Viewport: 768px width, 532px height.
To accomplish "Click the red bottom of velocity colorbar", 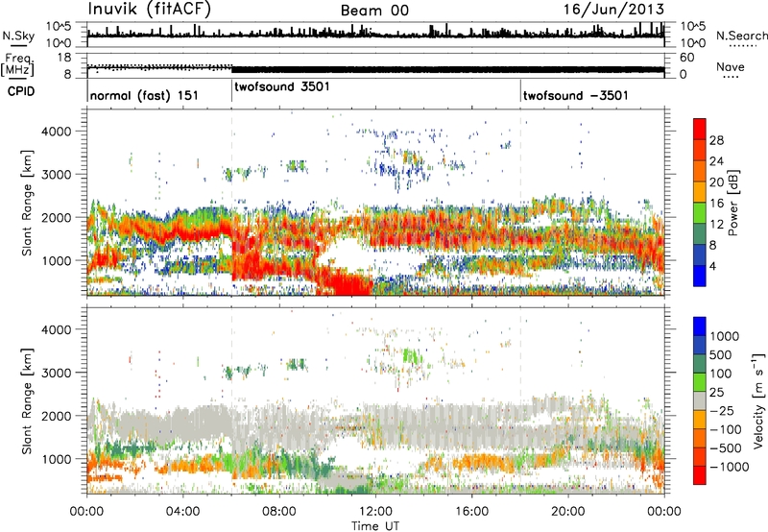I will (700, 475).
